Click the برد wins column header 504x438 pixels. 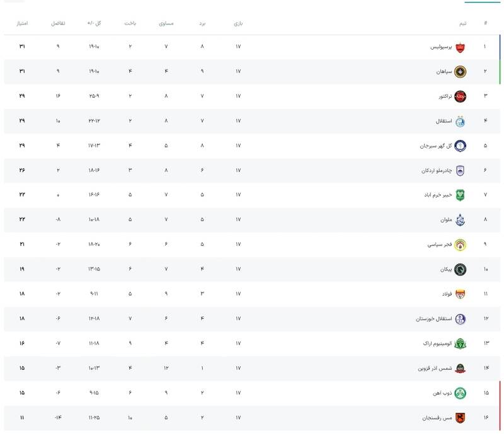(x=202, y=23)
